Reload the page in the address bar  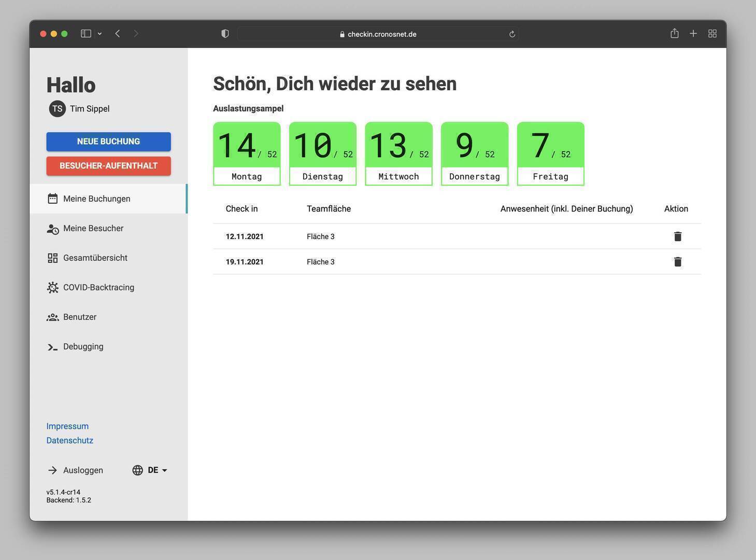click(512, 34)
